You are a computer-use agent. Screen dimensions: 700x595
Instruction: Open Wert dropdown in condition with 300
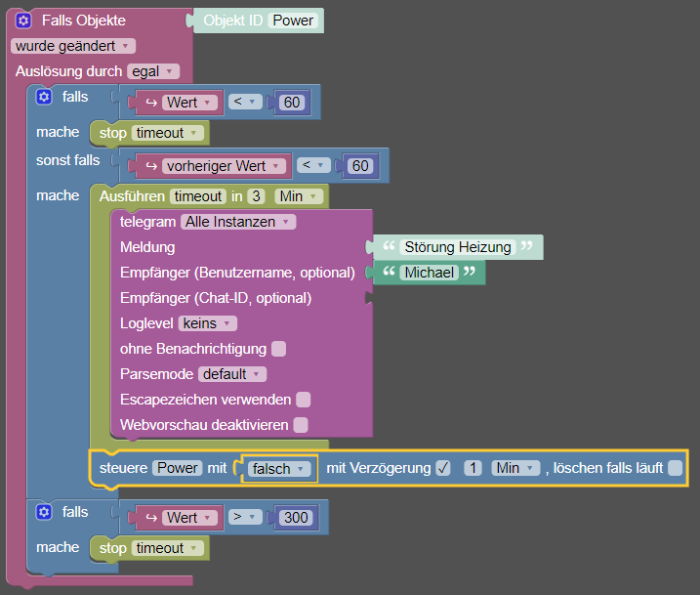coord(189,518)
